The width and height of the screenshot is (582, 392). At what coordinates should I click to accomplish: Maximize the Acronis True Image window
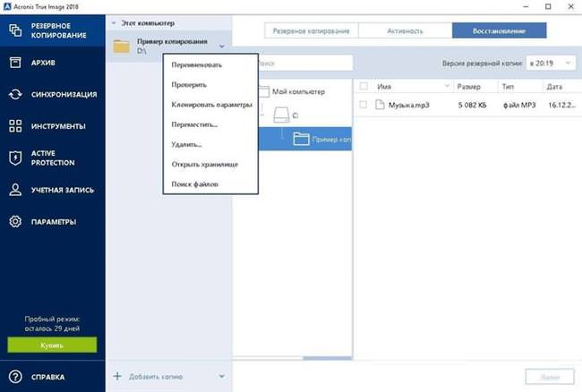point(548,6)
